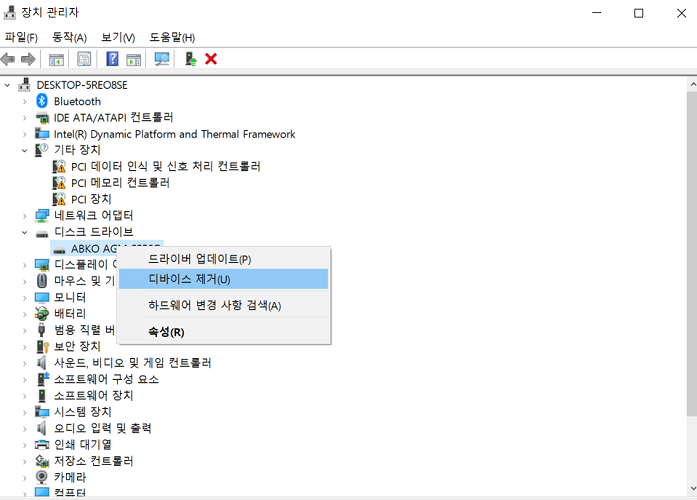This screenshot has width=697, height=500.
Task: Click the 모니터 category icon
Action: pyautogui.click(x=42, y=297)
